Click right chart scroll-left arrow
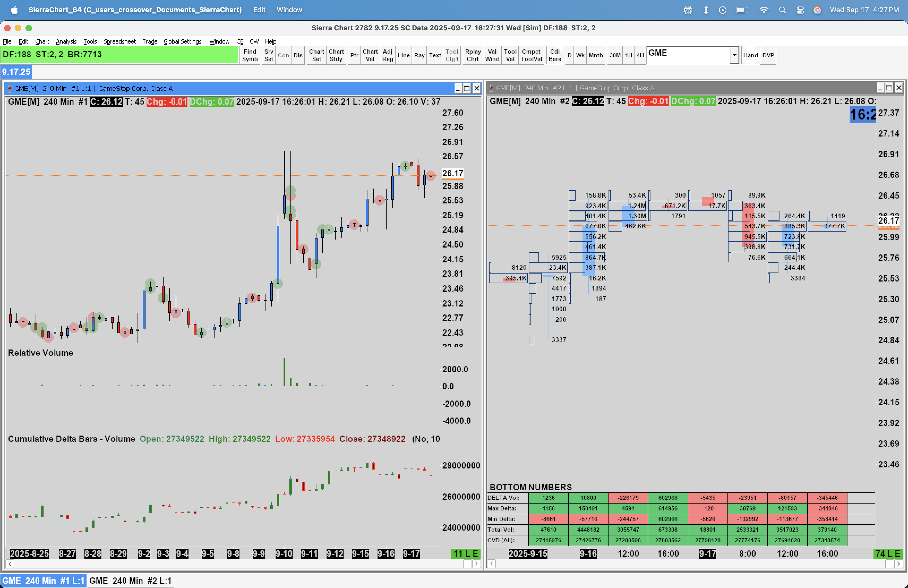 click(x=492, y=564)
